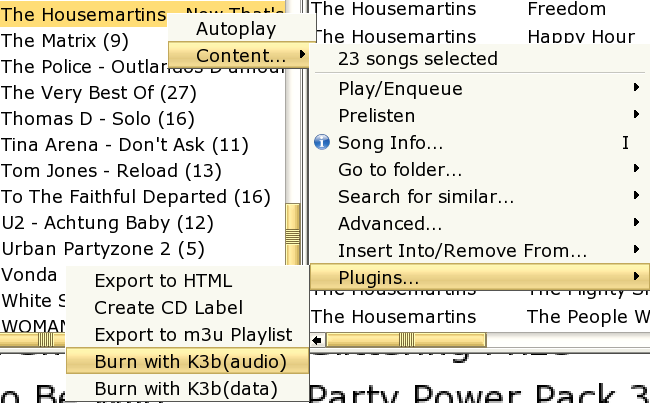Image resolution: width=650 pixels, height=403 pixels.
Task: Expand the Play/Enqueue submenu arrow
Action: [636, 89]
